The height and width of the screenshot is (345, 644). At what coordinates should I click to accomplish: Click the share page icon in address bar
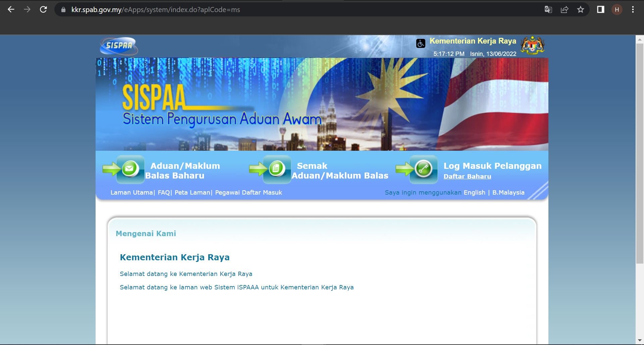565,10
